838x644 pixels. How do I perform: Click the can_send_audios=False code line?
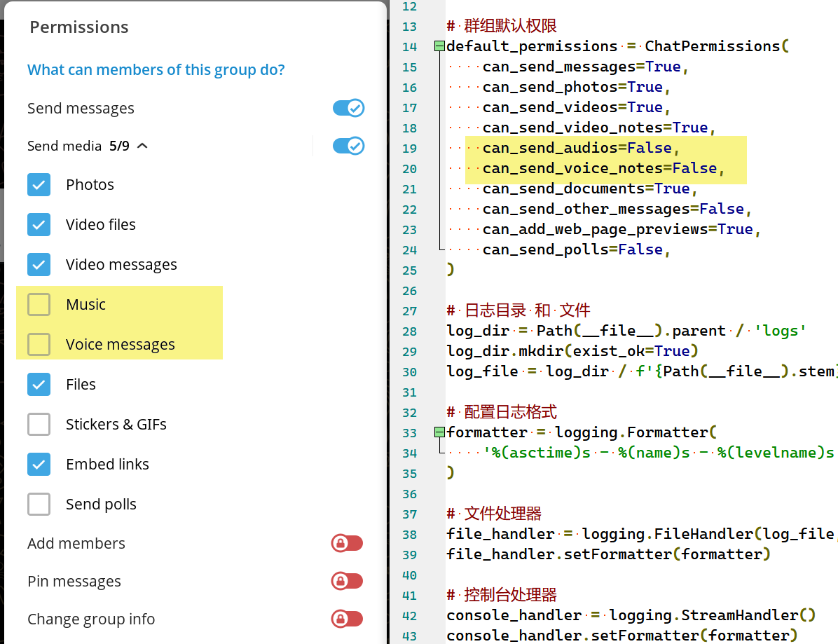click(x=581, y=148)
